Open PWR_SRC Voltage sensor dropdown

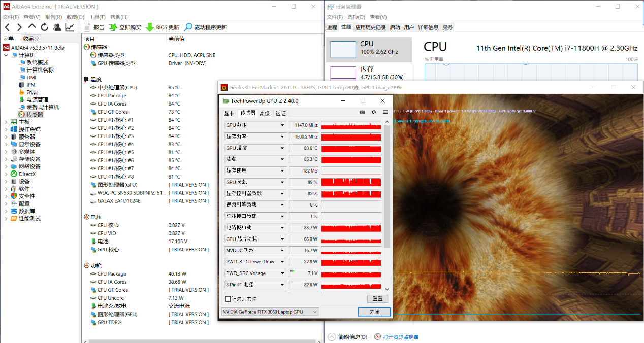282,273
